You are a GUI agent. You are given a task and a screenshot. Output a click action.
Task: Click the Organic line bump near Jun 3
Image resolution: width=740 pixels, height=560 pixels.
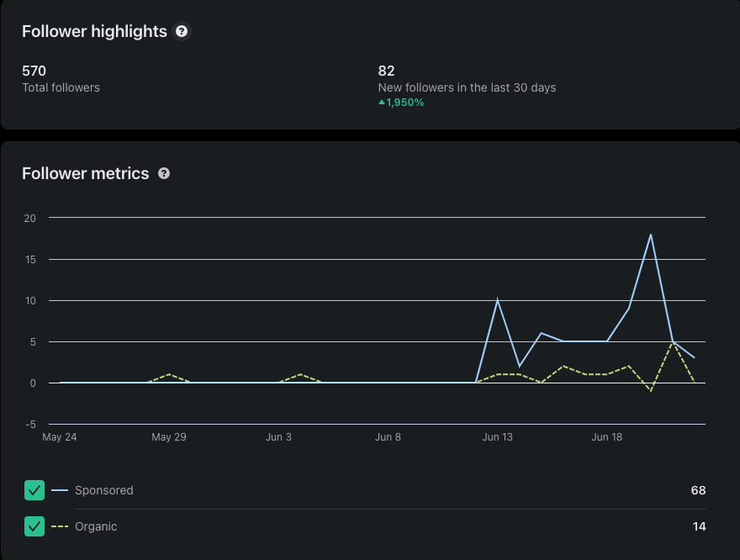300,375
